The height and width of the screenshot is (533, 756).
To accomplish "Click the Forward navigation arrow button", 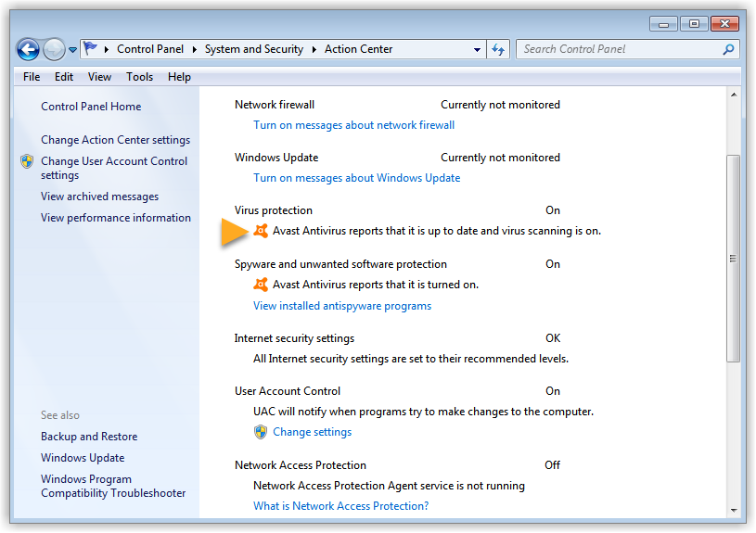I will coord(54,49).
